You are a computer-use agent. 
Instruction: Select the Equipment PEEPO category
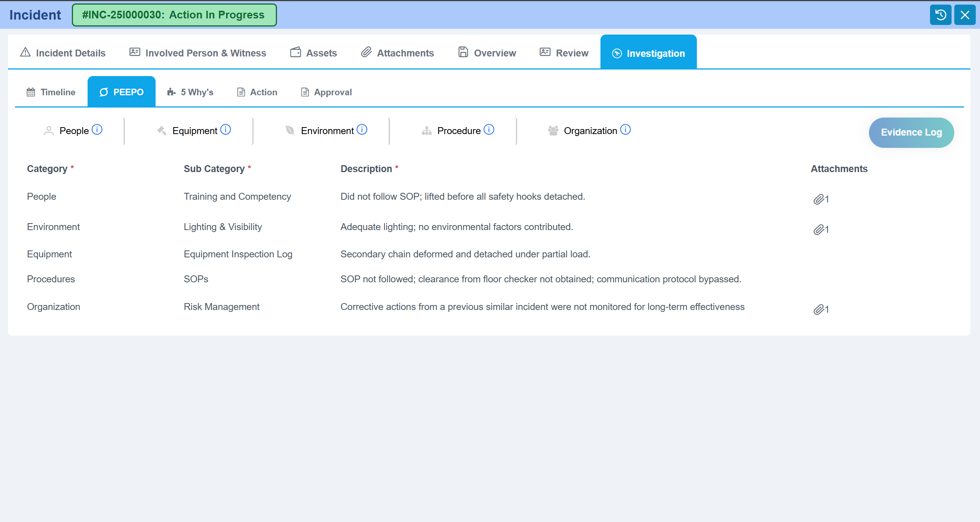pyautogui.click(x=194, y=131)
